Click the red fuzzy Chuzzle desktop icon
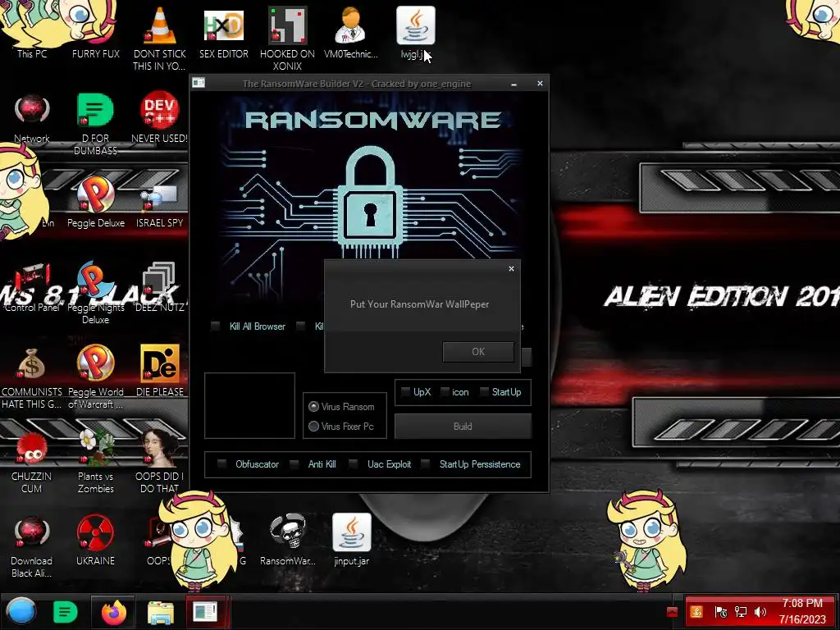This screenshot has width=840, height=630. (31, 449)
